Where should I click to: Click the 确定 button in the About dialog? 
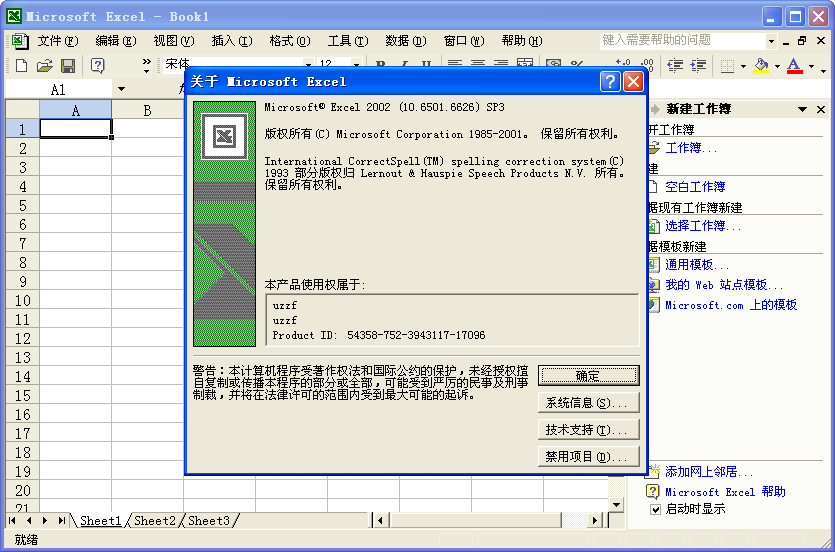pos(588,376)
